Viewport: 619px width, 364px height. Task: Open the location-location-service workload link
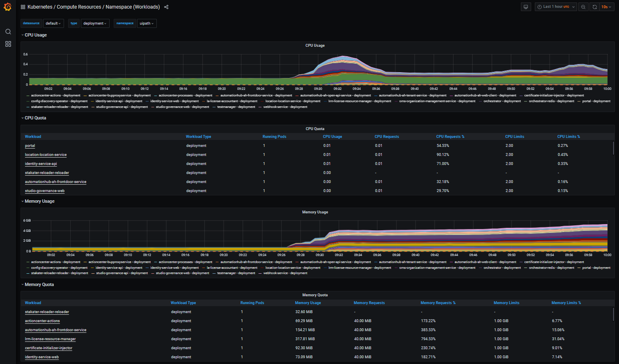[x=46, y=155]
